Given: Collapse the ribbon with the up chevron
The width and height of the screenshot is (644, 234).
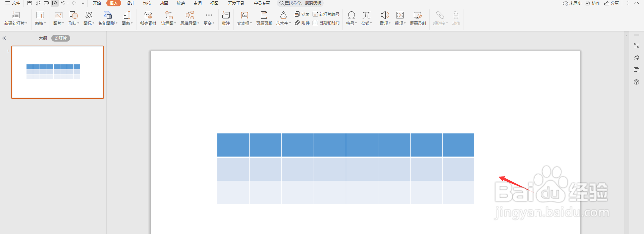Looking at the screenshot, I should (637, 3).
